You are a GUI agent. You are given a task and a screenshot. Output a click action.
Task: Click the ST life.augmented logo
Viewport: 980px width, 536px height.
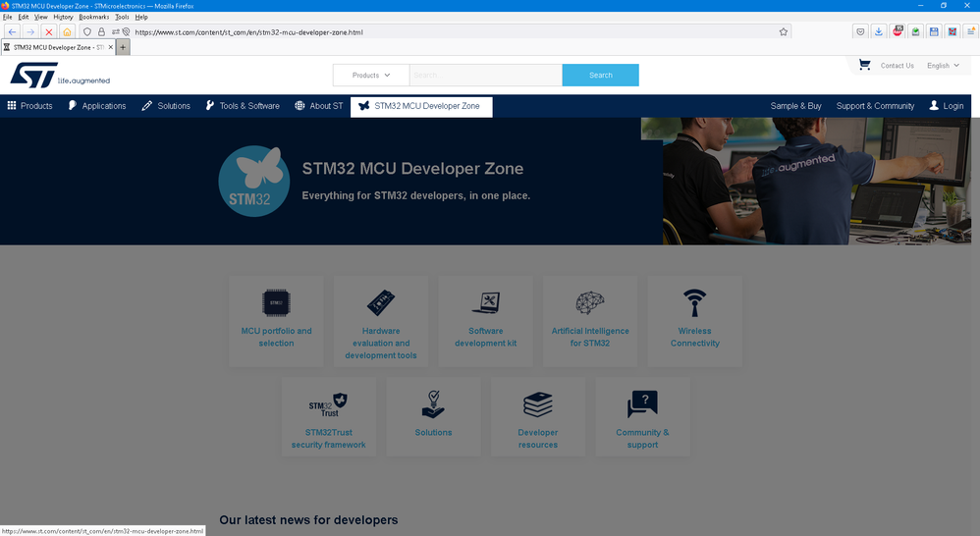coord(60,75)
